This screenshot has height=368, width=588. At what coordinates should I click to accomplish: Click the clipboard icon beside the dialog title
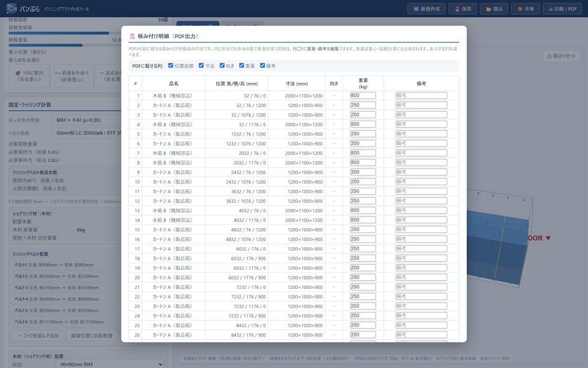132,36
